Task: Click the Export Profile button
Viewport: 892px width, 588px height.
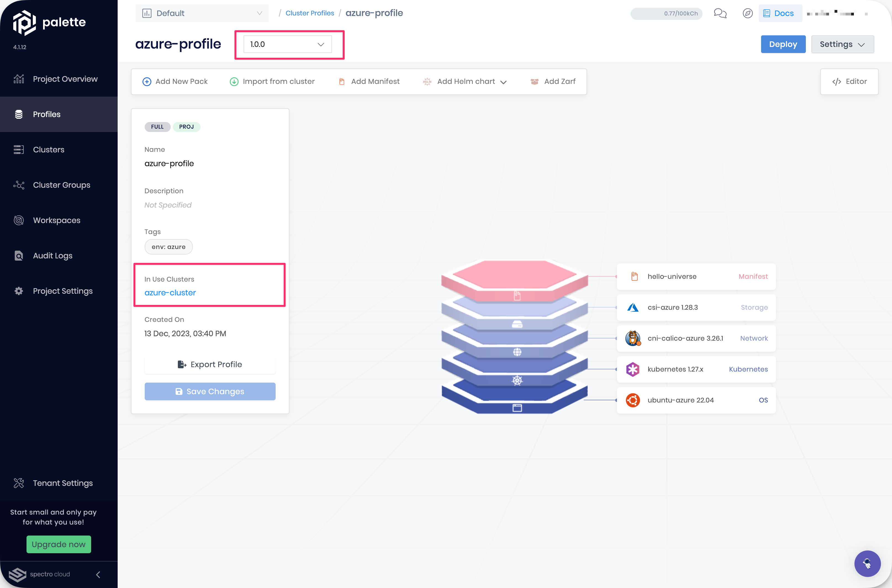Action: [210, 364]
